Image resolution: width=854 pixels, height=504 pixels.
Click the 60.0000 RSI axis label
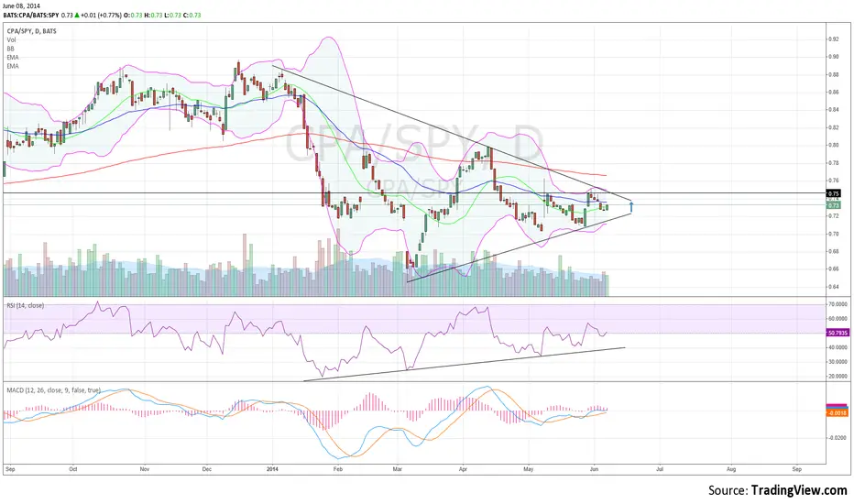click(838, 318)
